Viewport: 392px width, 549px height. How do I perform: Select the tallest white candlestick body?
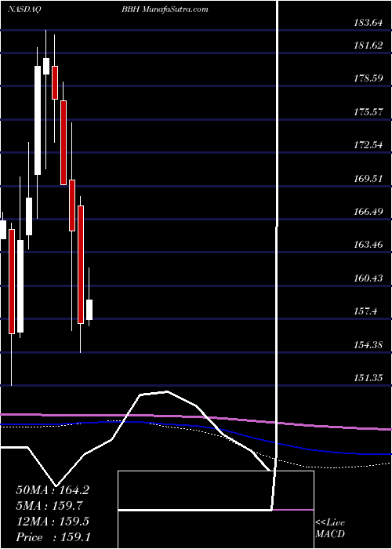point(38,120)
